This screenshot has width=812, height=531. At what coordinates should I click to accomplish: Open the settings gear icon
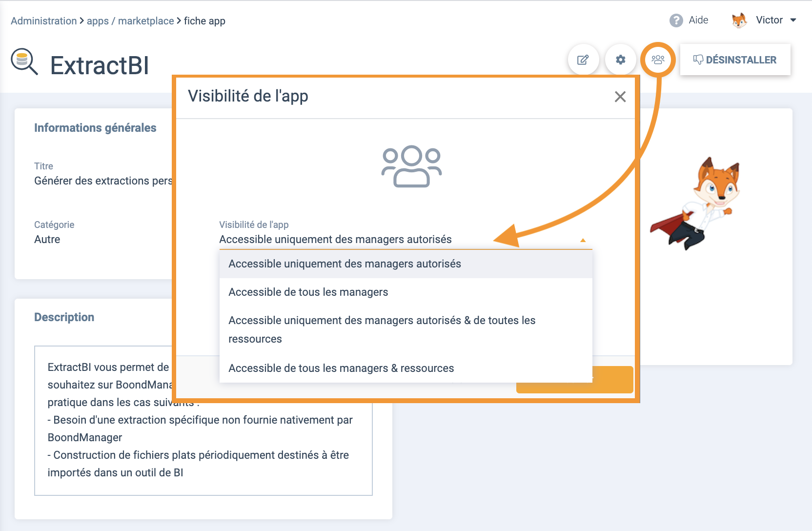620,60
